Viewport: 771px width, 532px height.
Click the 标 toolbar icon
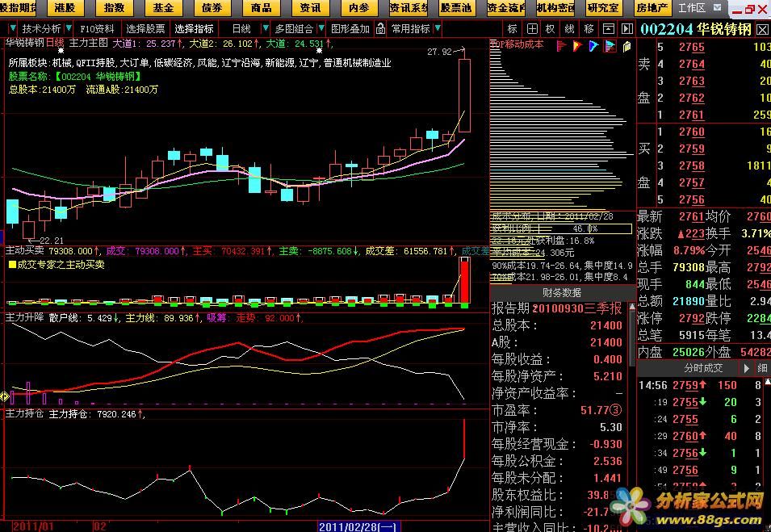pyautogui.click(x=513, y=29)
